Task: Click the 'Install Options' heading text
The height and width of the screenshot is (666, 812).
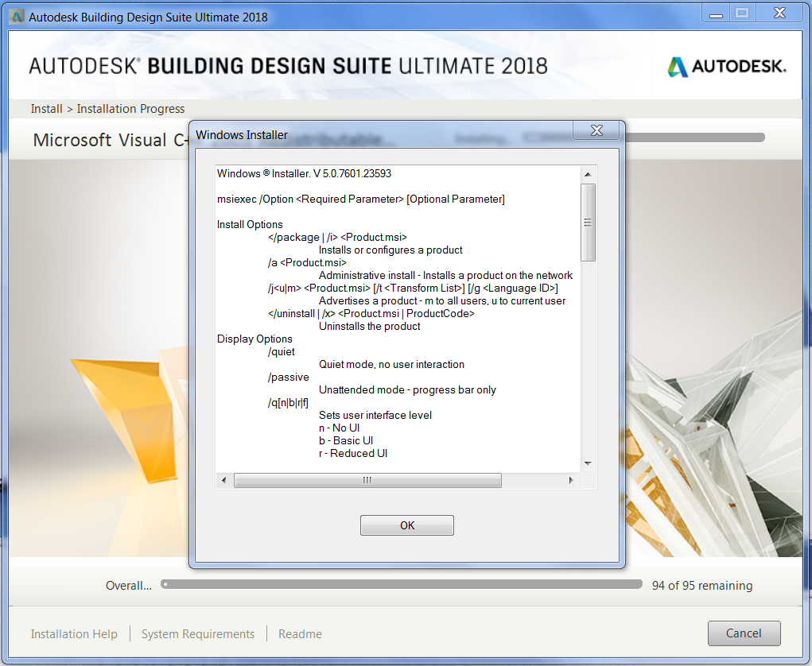Action: pyautogui.click(x=250, y=224)
